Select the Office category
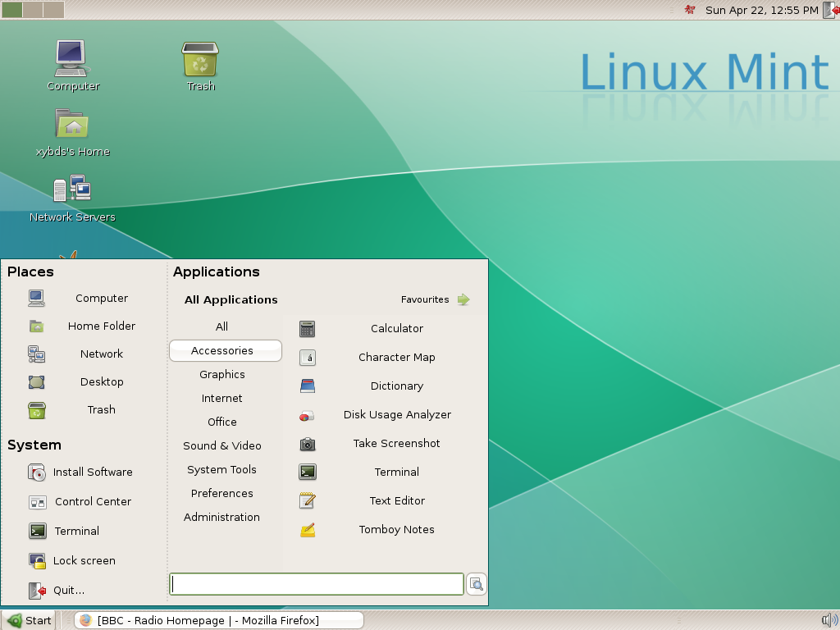The width and height of the screenshot is (840, 630). [221, 422]
